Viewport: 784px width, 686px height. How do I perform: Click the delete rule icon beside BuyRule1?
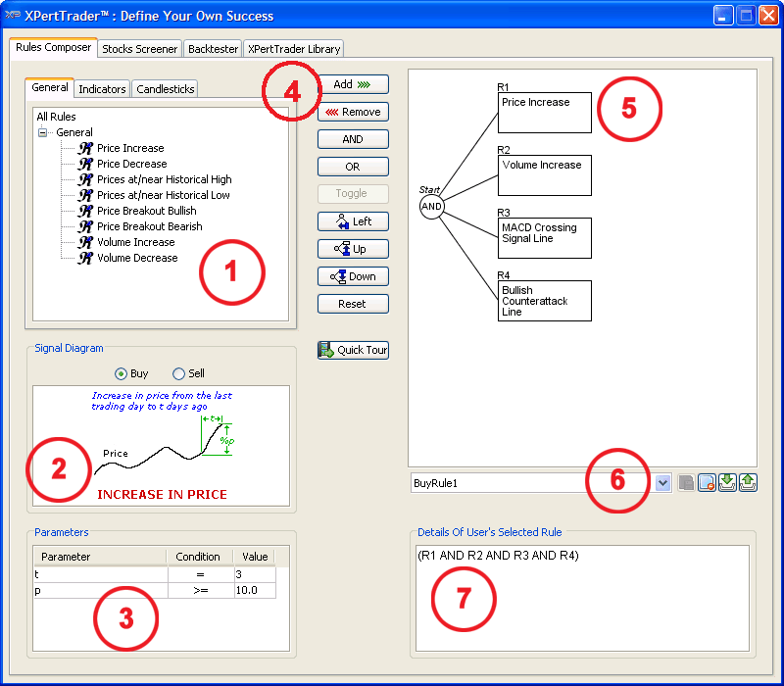pos(707,483)
